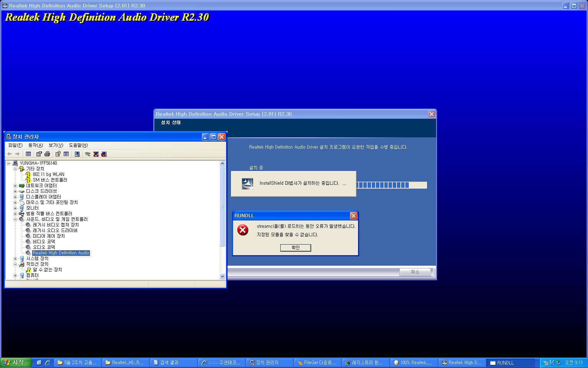Expand the 시스템 장치 category
The width and height of the screenshot is (588, 368).
tap(15, 258)
